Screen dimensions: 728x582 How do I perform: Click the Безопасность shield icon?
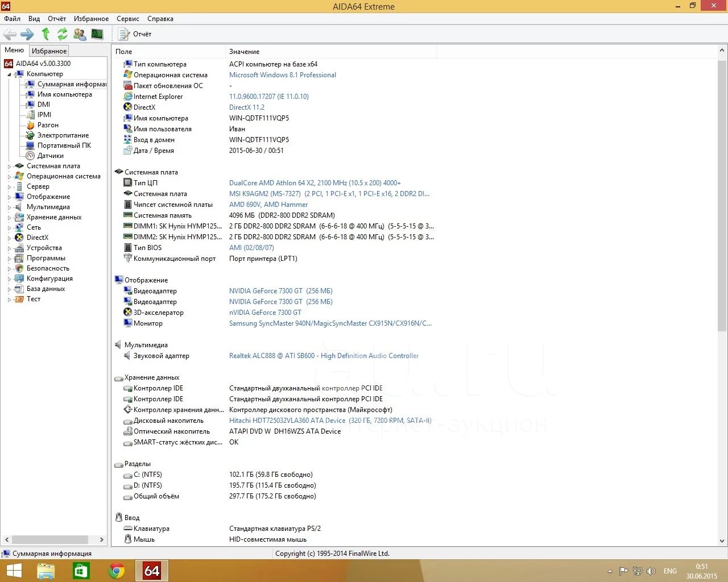(x=19, y=268)
